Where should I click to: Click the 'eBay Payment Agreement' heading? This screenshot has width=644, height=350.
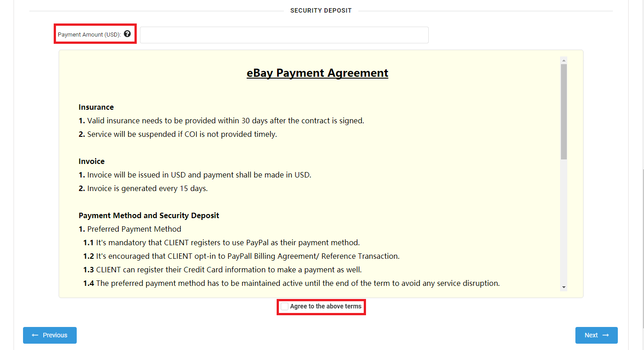[x=317, y=73]
